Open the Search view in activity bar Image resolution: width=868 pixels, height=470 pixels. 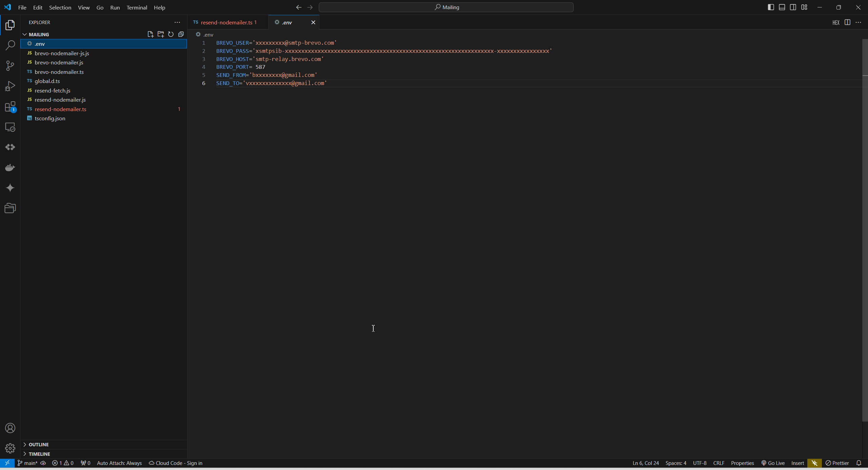click(x=10, y=45)
